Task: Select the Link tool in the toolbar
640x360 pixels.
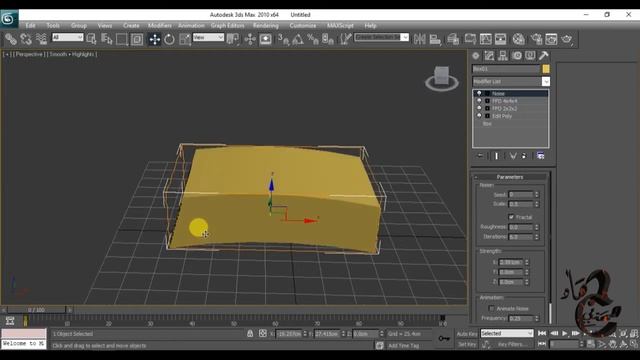Action: (11, 39)
